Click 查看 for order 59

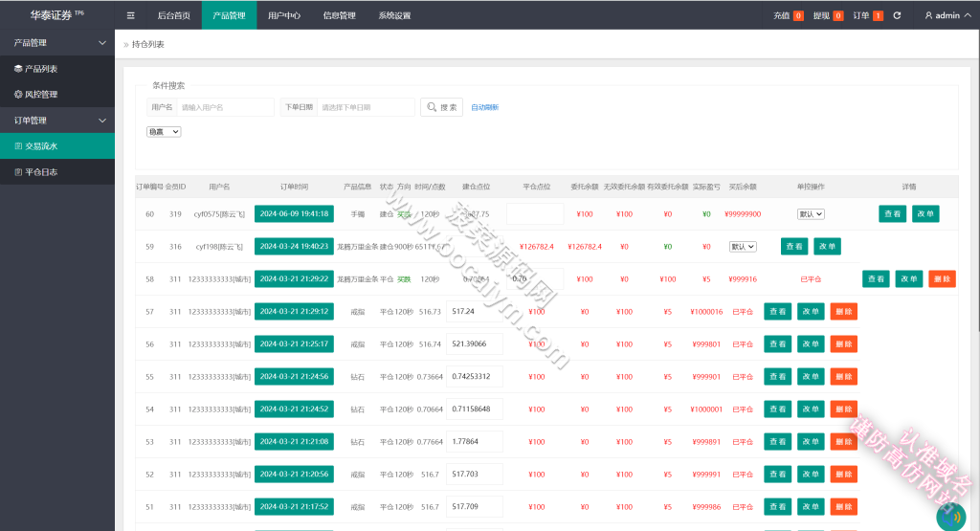pos(794,247)
